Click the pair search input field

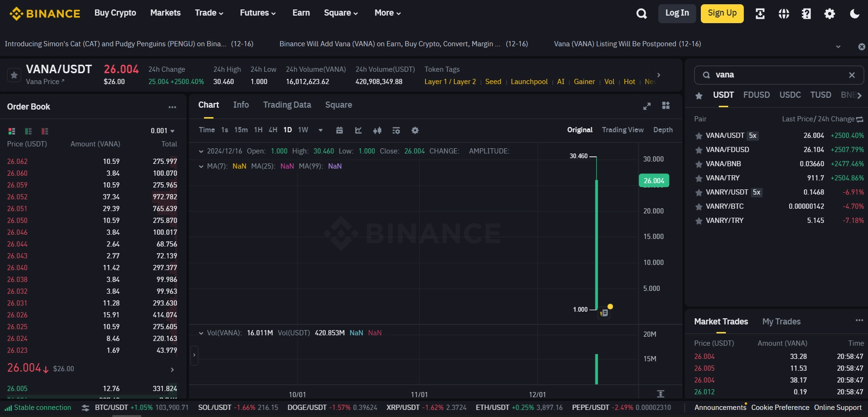779,75
